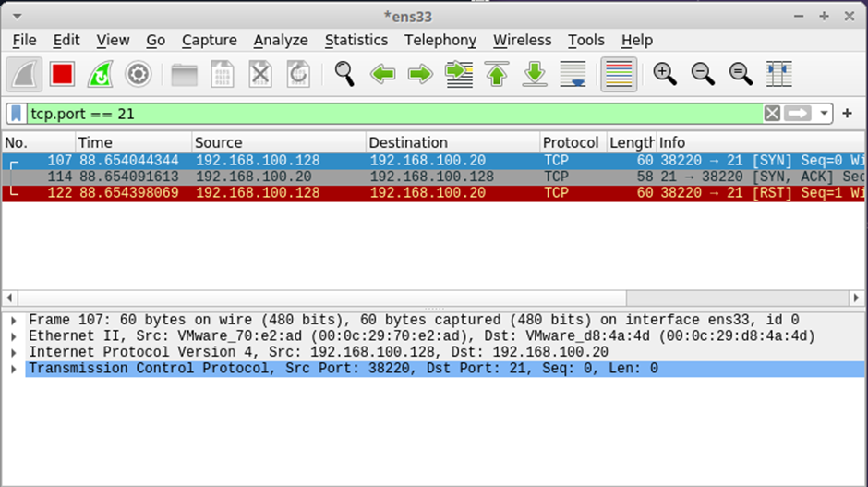Open the View menu
This screenshot has height=487, width=868.
coord(113,40)
